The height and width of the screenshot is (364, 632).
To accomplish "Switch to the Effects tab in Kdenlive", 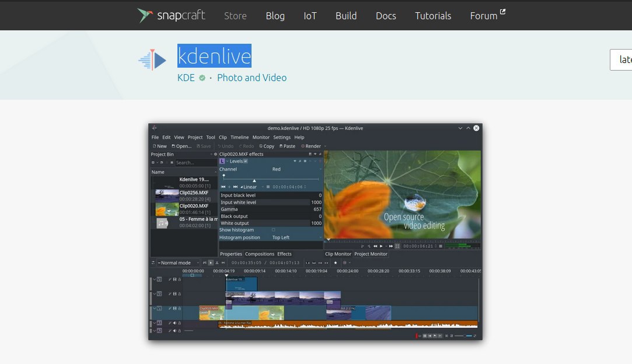I will tap(284, 254).
